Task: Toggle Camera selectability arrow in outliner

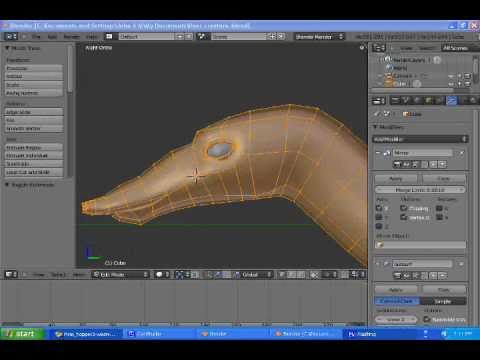Action: 459,76
